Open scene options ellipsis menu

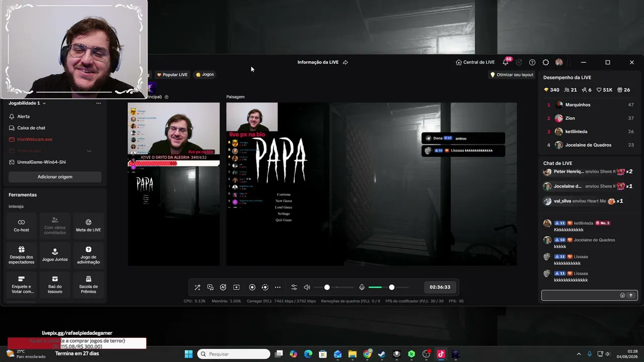[x=99, y=103]
